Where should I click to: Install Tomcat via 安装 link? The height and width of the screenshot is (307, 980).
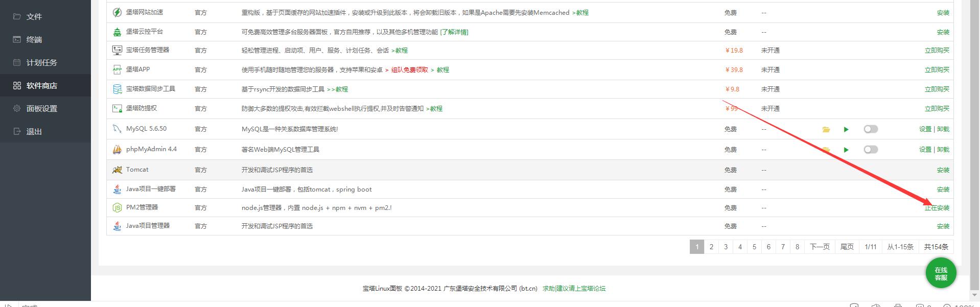click(x=943, y=170)
